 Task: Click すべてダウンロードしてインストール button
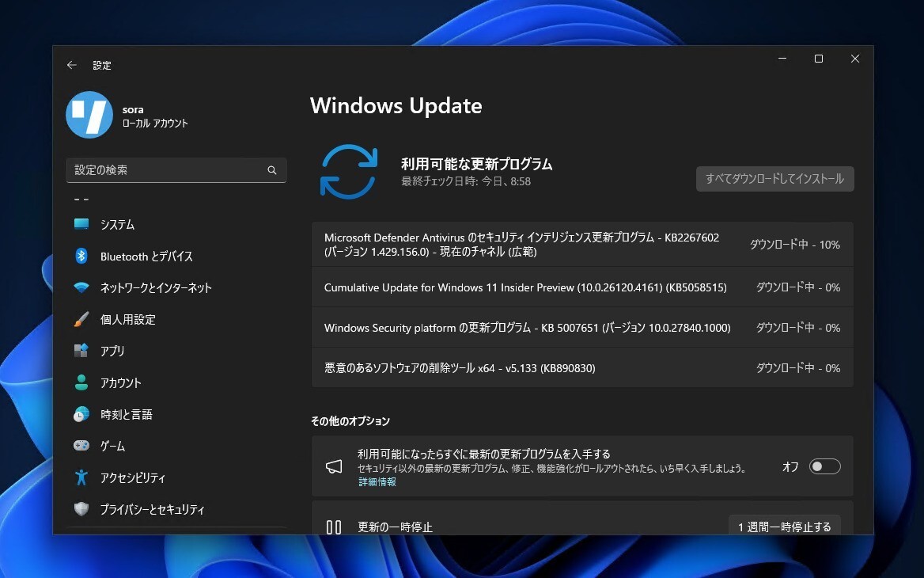[775, 179]
